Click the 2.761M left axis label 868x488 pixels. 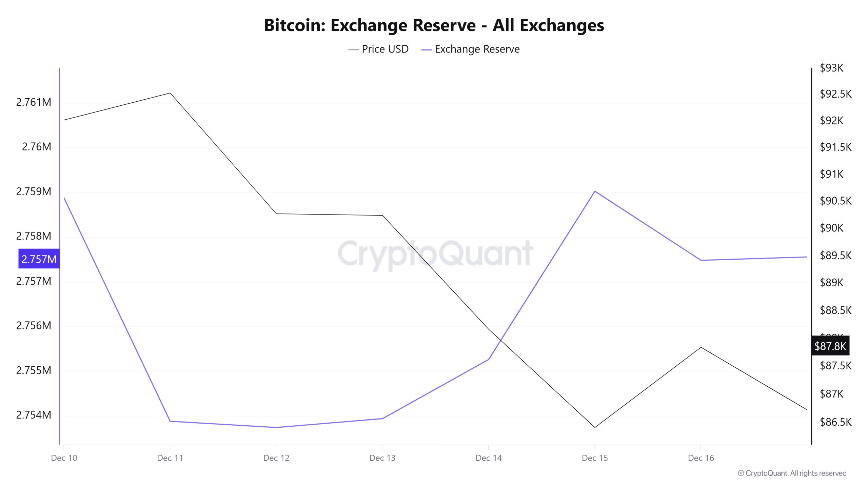(34, 102)
